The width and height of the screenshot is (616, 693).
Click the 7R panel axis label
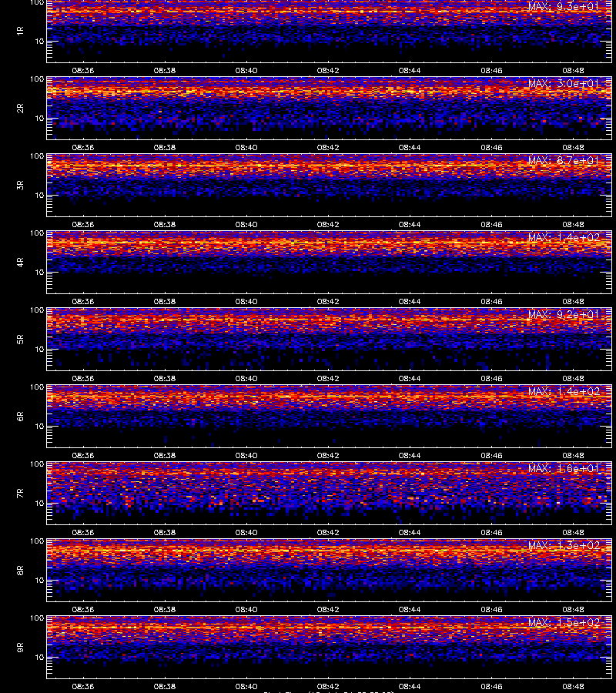pyautogui.click(x=20, y=494)
